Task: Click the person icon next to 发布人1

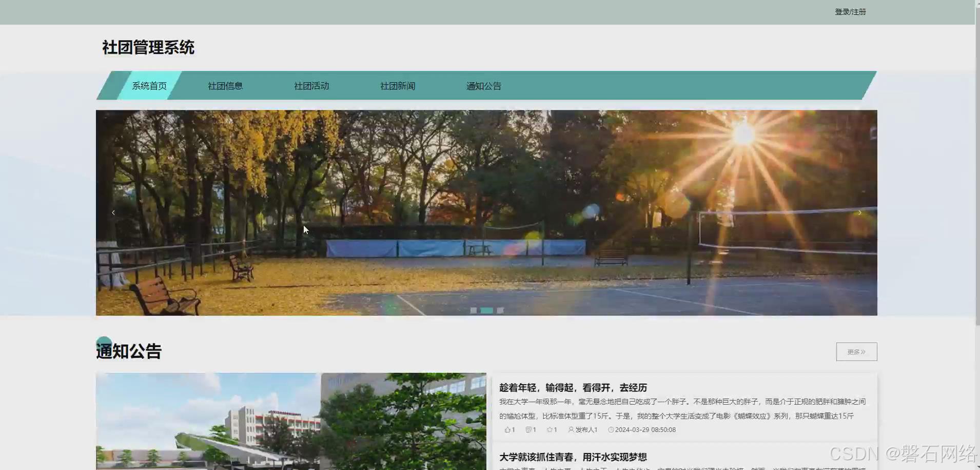Action: (x=571, y=429)
